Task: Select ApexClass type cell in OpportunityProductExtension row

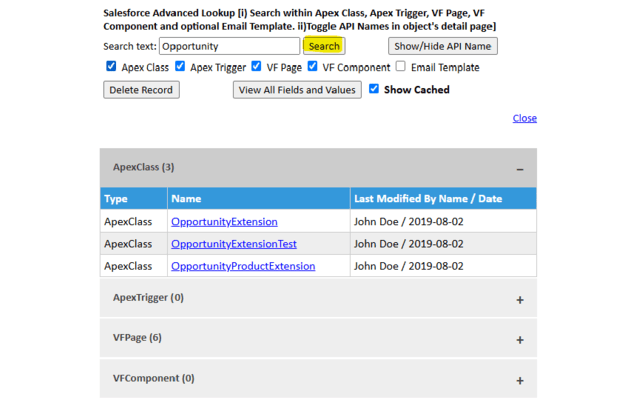Action: tap(134, 266)
